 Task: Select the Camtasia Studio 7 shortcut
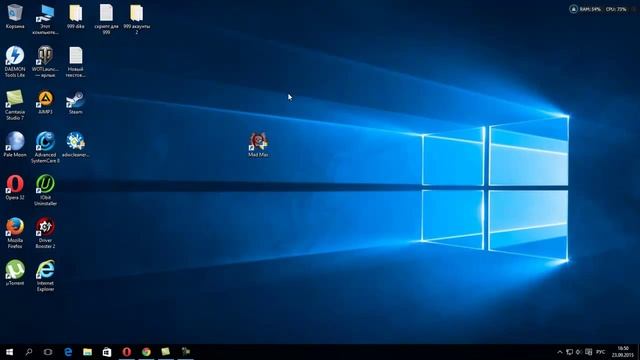tap(15, 104)
